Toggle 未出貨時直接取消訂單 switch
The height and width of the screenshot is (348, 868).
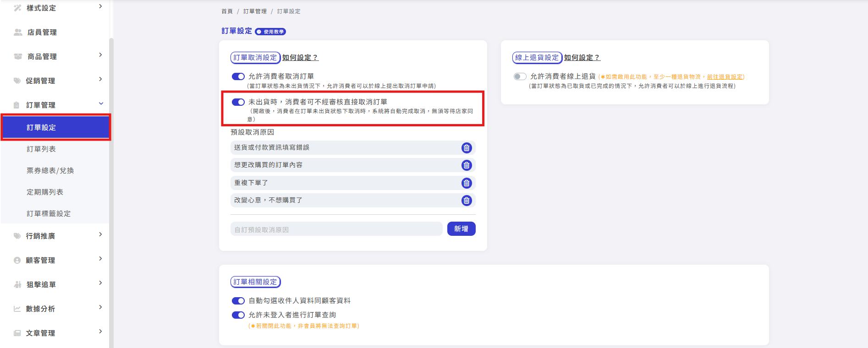[238, 102]
